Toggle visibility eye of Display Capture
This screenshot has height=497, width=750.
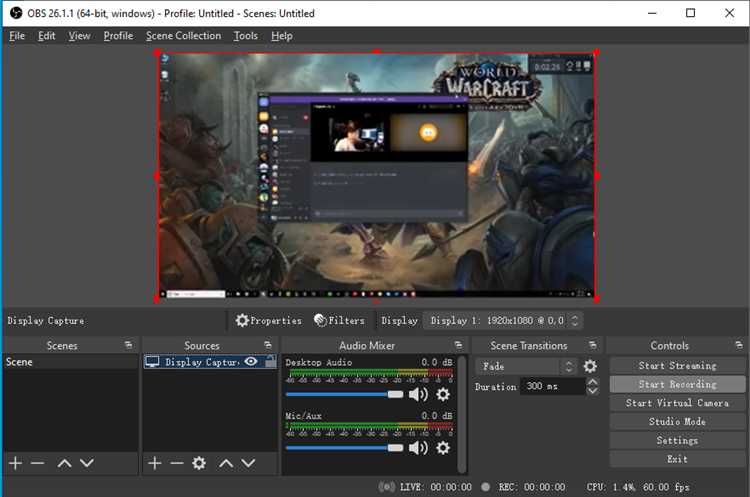(251, 362)
